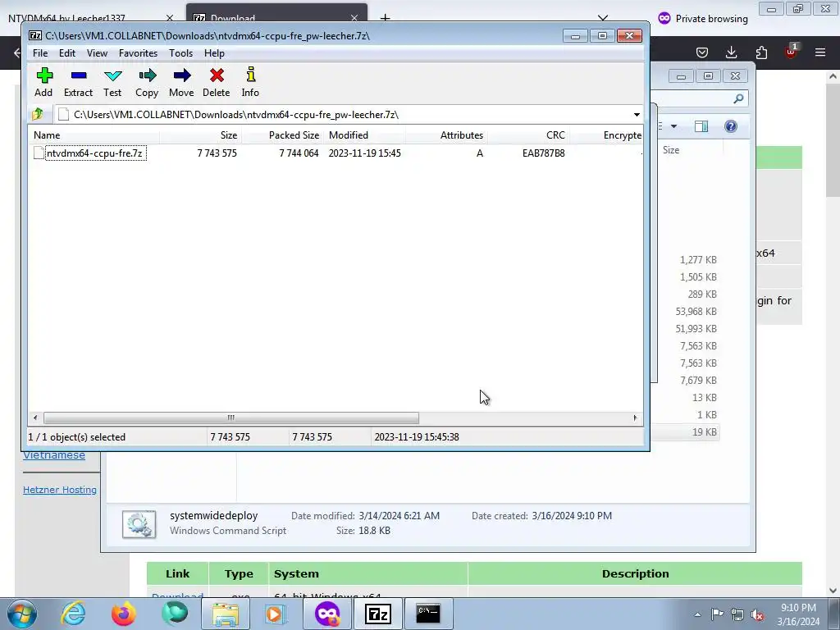The width and height of the screenshot is (840, 630).
Task: Click the muted volume tray icon
Action: [x=757, y=614]
